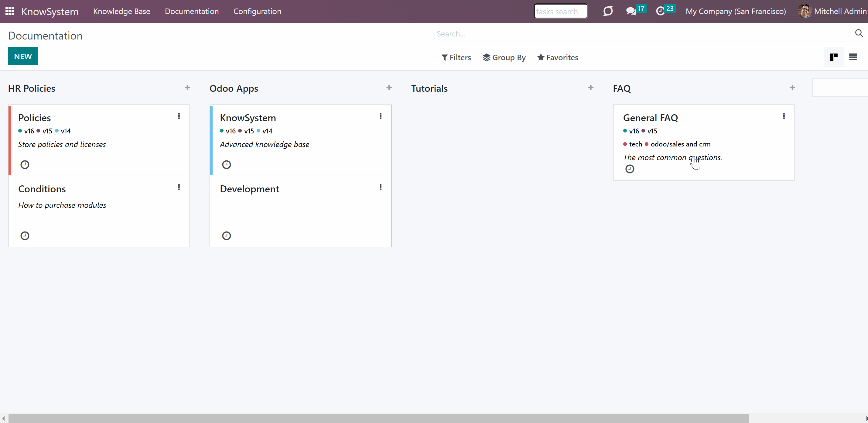Click the support/refresh circle icon in navbar
The width and height of the screenshot is (868, 423).
coord(608,11)
